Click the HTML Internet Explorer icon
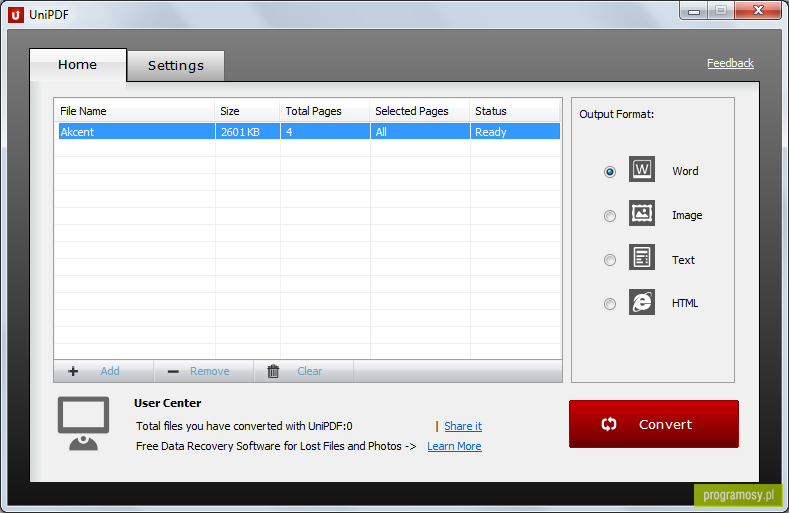Screen dimensions: 789x513 [x=642, y=302]
